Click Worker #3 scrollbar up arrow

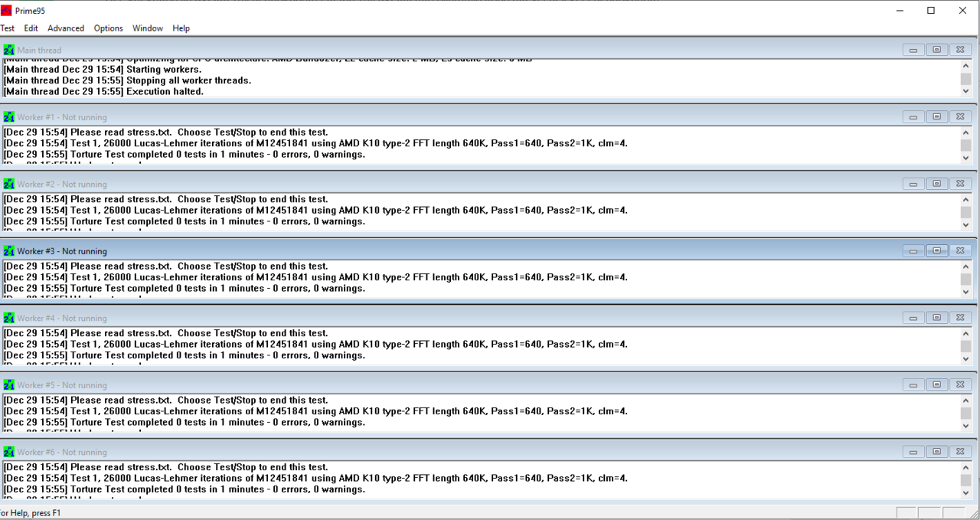pos(965,267)
